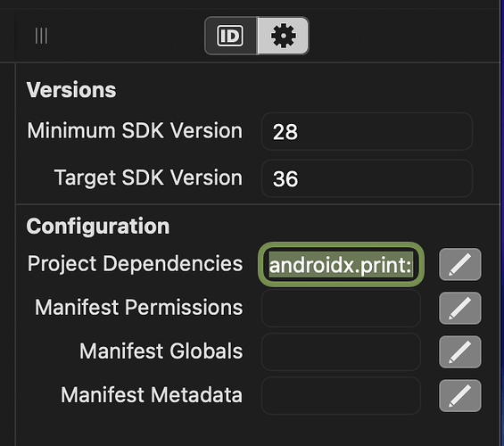The width and height of the screenshot is (504, 446).
Task: Click the empty Manifest Metadata field
Action: pyautogui.click(x=341, y=395)
